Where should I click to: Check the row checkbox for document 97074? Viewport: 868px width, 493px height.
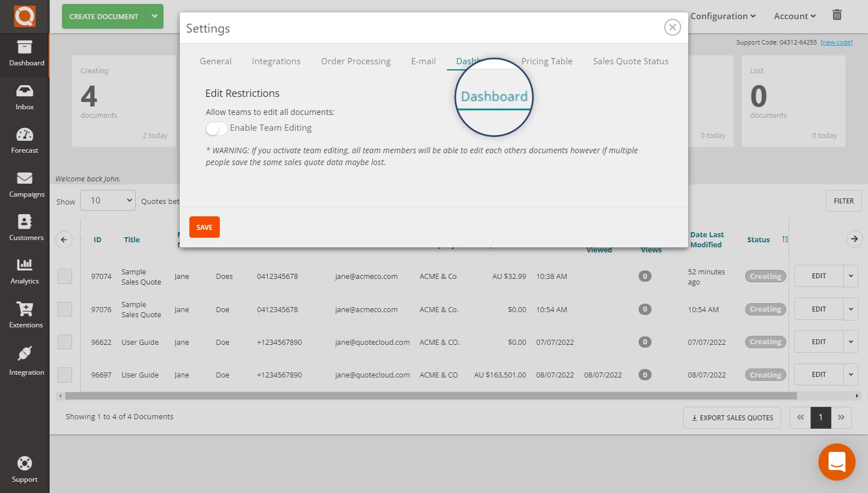[65, 276]
